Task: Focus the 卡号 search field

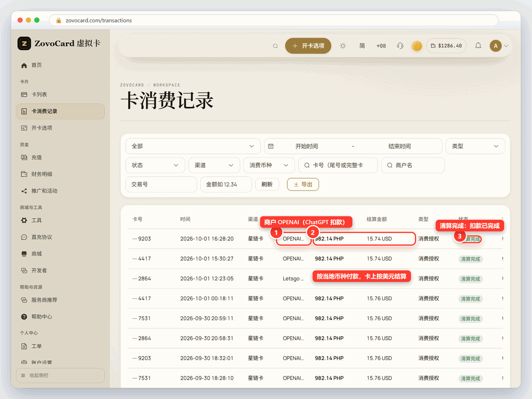Action: click(x=338, y=165)
